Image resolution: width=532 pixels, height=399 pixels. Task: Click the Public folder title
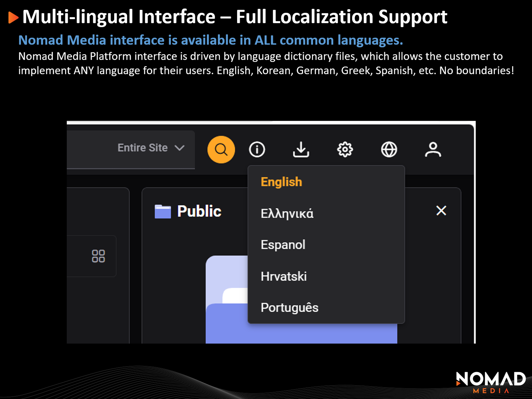click(x=199, y=211)
